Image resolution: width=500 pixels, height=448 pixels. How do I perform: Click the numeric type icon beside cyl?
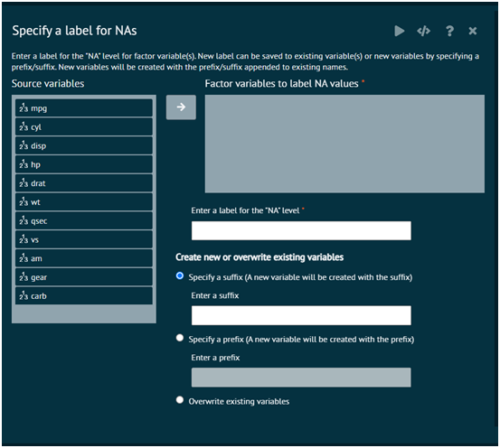point(24,126)
